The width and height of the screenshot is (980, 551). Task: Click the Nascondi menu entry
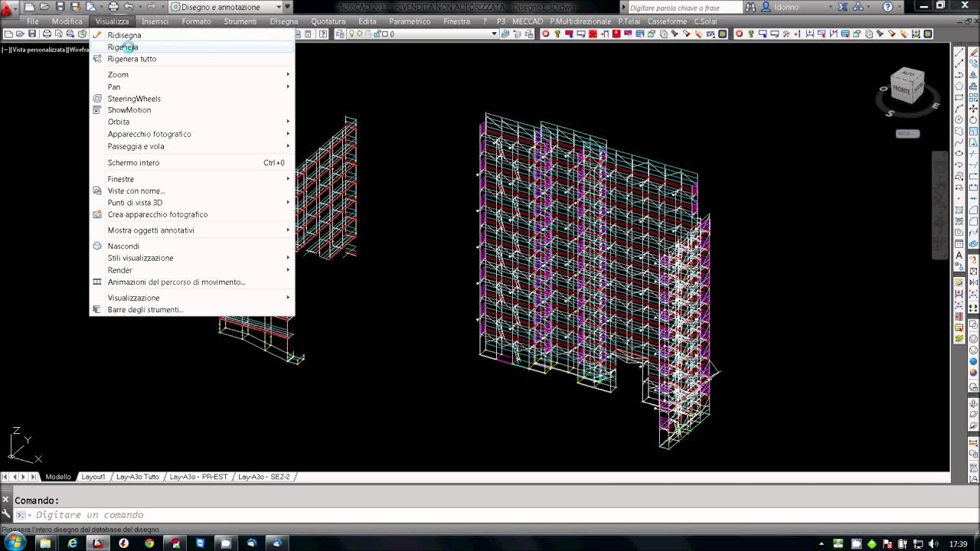click(191, 246)
